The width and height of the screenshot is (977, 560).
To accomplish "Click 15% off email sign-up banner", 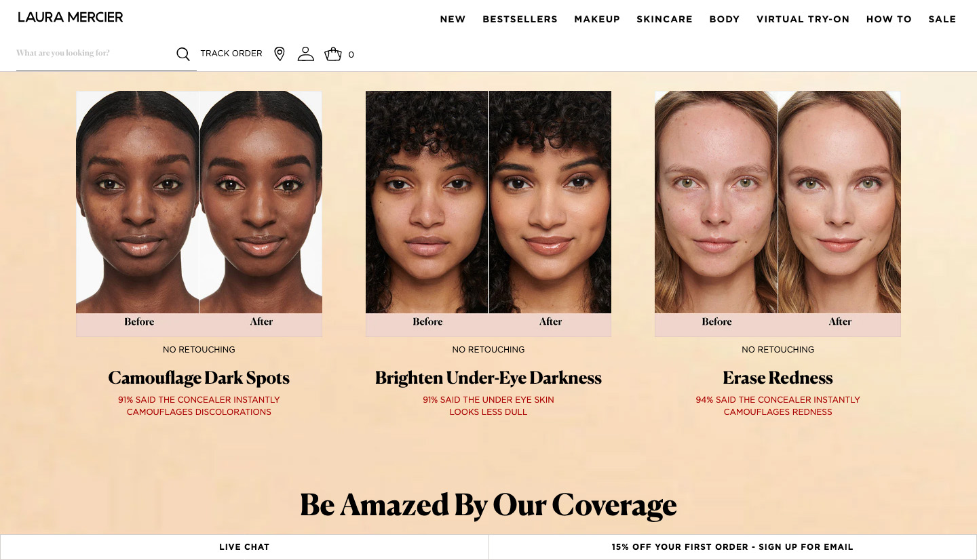I will pyautogui.click(x=733, y=547).
